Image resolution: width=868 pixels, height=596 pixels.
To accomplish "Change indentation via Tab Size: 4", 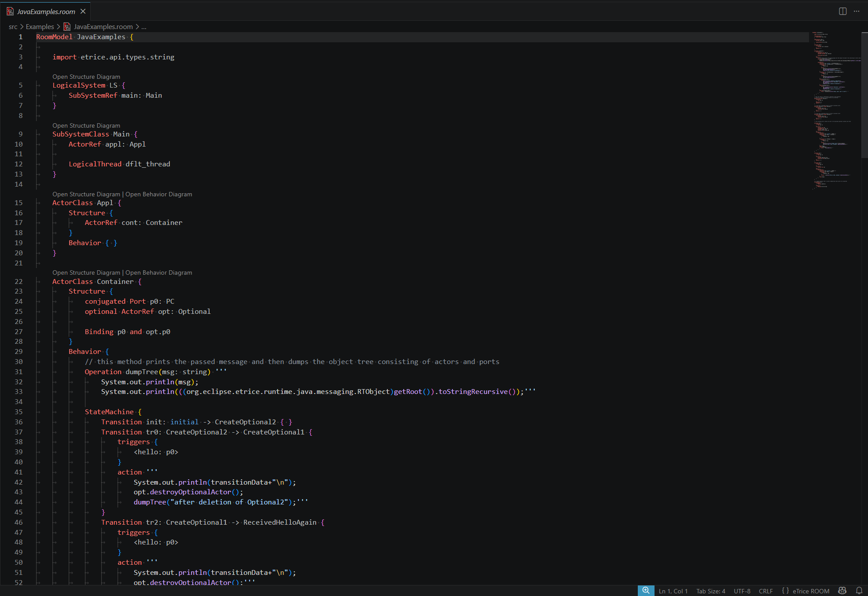I will tap(710, 591).
